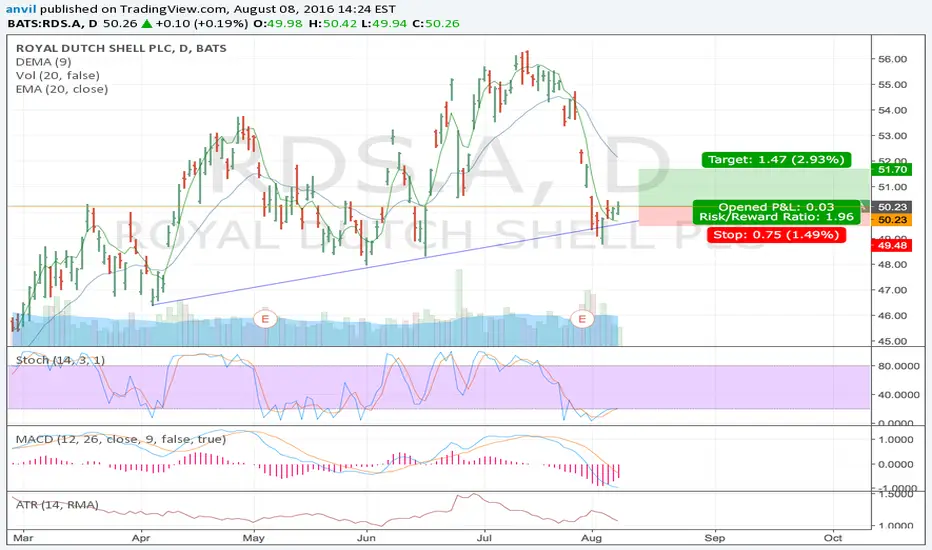932x550 pixels.
Task: Click the gray 50.23 current price tag
Action: [x=892, y=207]
